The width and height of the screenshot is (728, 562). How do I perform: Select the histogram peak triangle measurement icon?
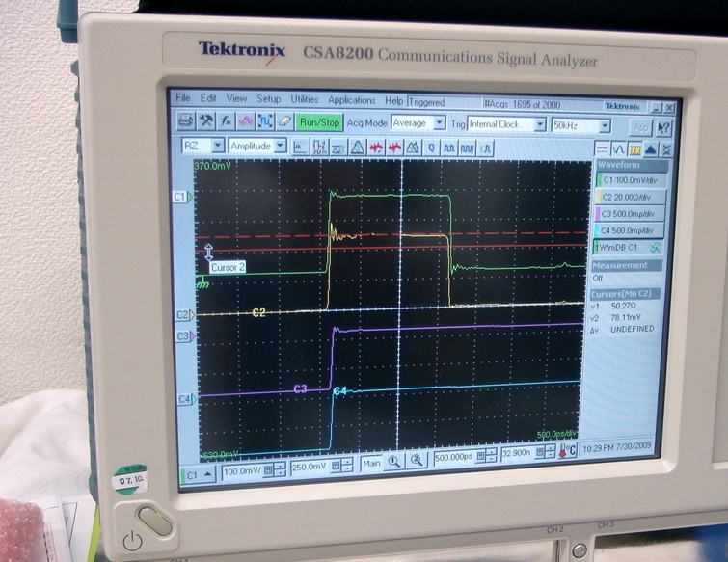coord(357,147)
